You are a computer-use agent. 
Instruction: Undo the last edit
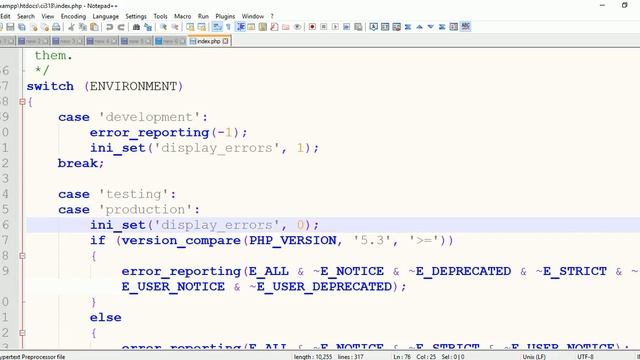[x=109, y=27]
